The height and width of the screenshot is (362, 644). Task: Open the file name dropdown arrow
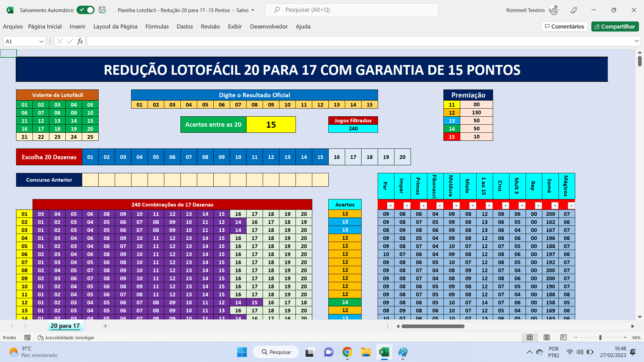(253, 10)
